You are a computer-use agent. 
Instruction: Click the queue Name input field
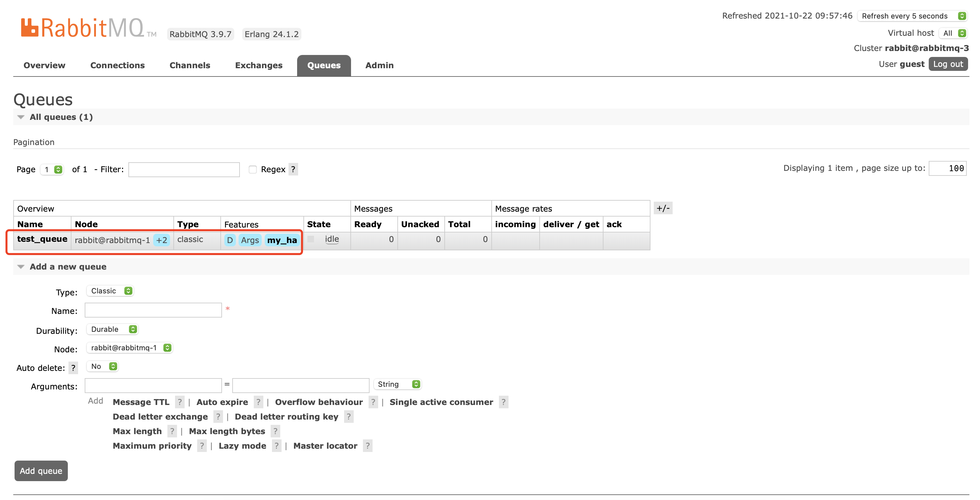point(153,310)
